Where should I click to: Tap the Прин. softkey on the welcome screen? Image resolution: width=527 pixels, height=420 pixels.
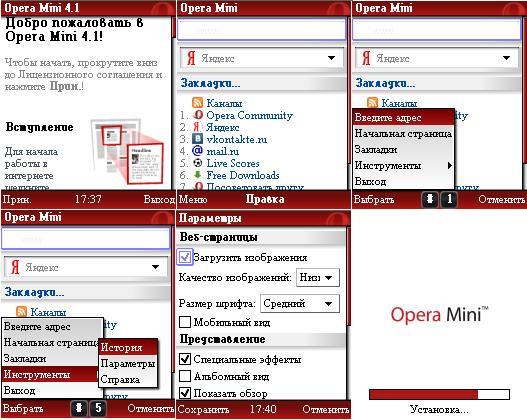pos(16,199)
